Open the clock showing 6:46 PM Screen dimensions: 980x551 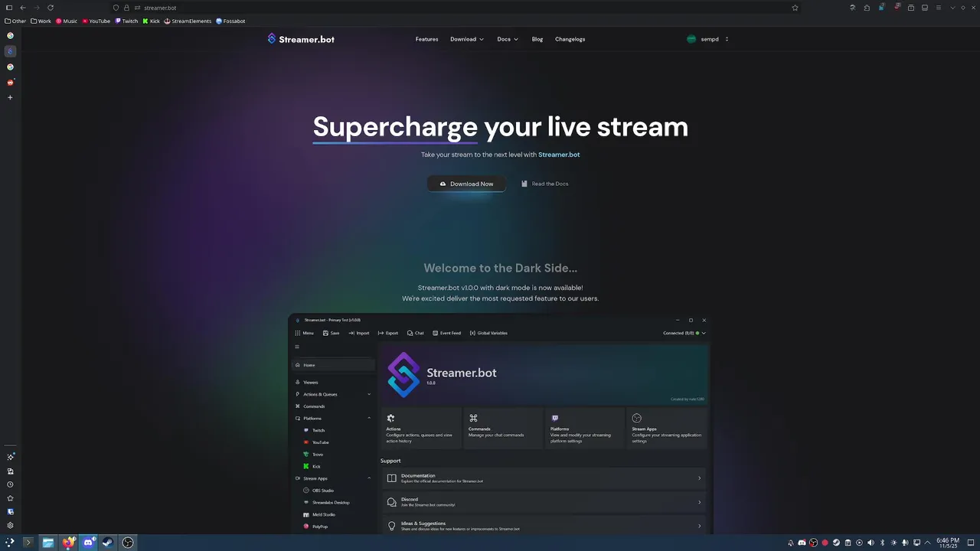pos(948,543)
